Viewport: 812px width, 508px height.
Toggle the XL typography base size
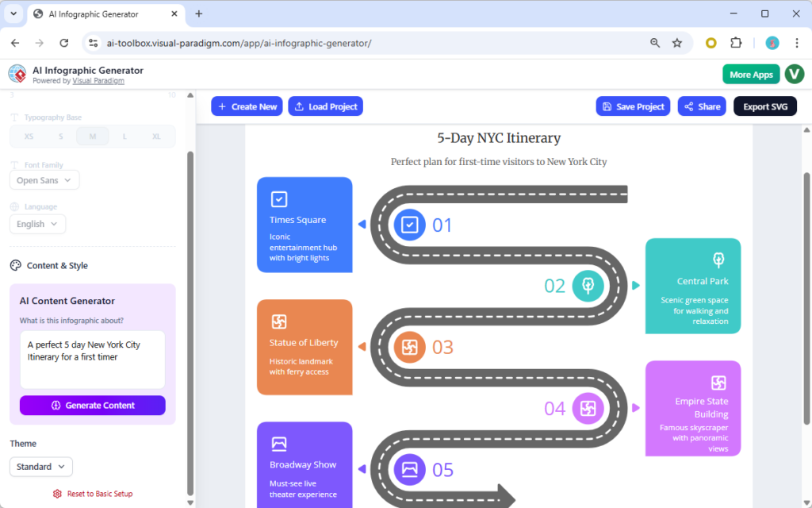point(156,137)
